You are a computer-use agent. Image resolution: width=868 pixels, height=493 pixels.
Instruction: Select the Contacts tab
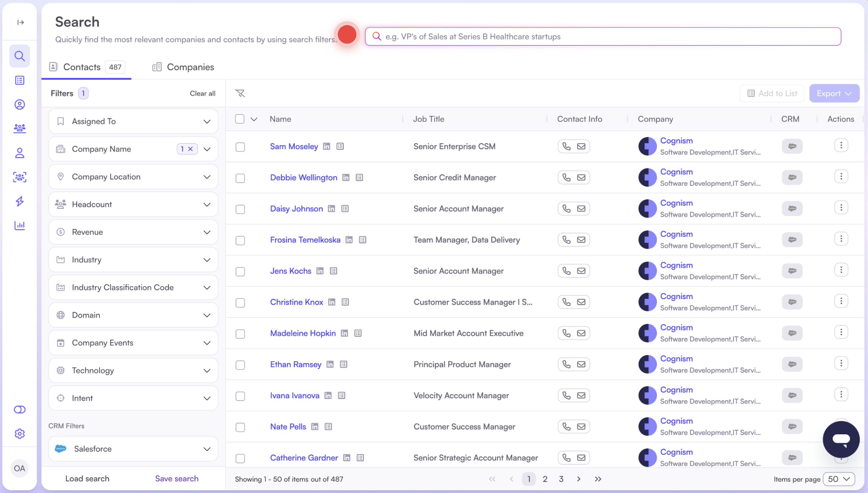pos(82,67)
